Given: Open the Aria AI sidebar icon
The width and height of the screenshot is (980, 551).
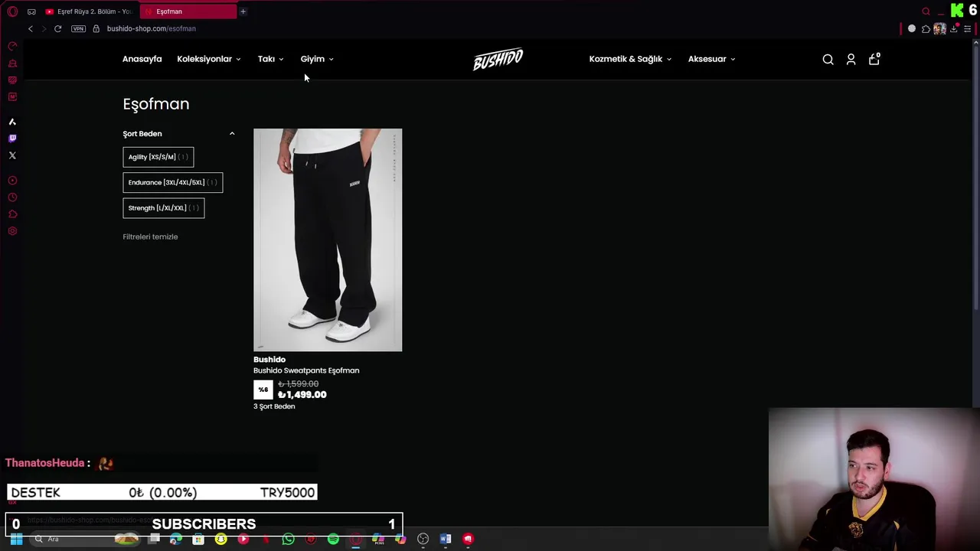Looking at the screenshot, I should pos(12,122).
